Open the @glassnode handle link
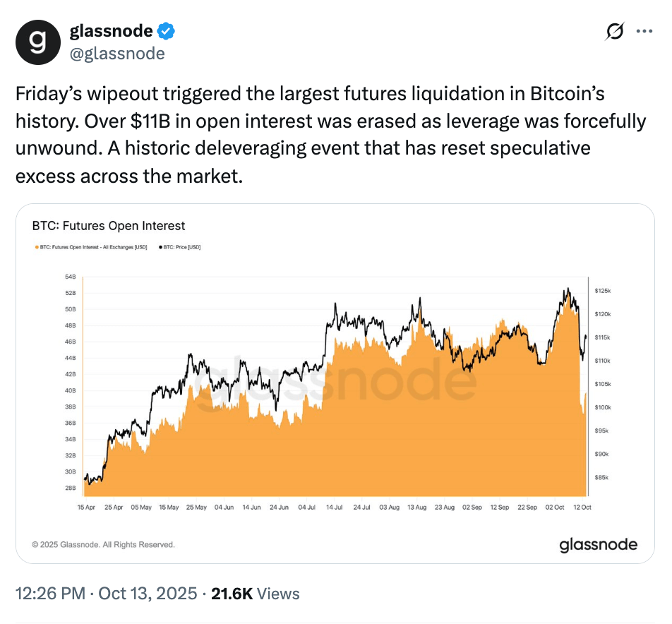The width and height of the screenshot is (672, 624). [117, 54]
